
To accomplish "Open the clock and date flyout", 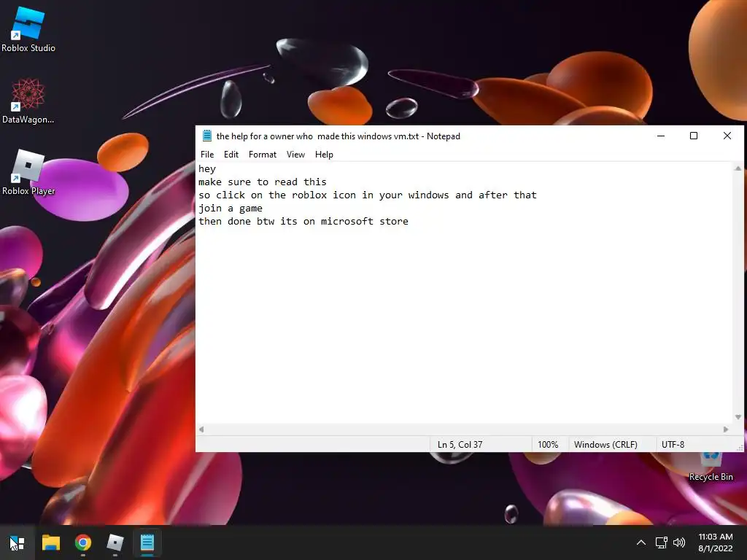I will coord(716,542).
